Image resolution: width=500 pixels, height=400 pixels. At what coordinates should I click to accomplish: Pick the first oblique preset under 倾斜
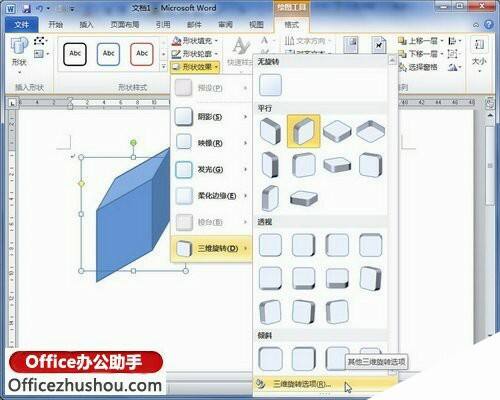[270, 359]
